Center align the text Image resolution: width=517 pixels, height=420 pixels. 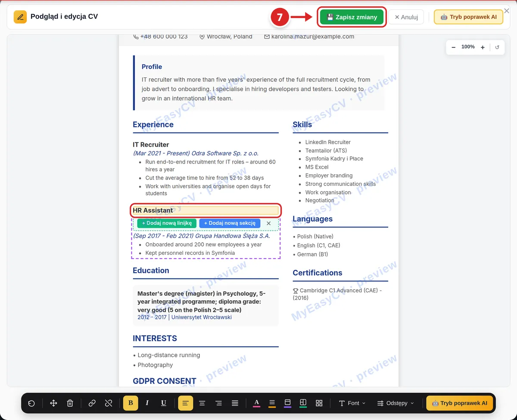pyautogui.click(x=202, y=403)
